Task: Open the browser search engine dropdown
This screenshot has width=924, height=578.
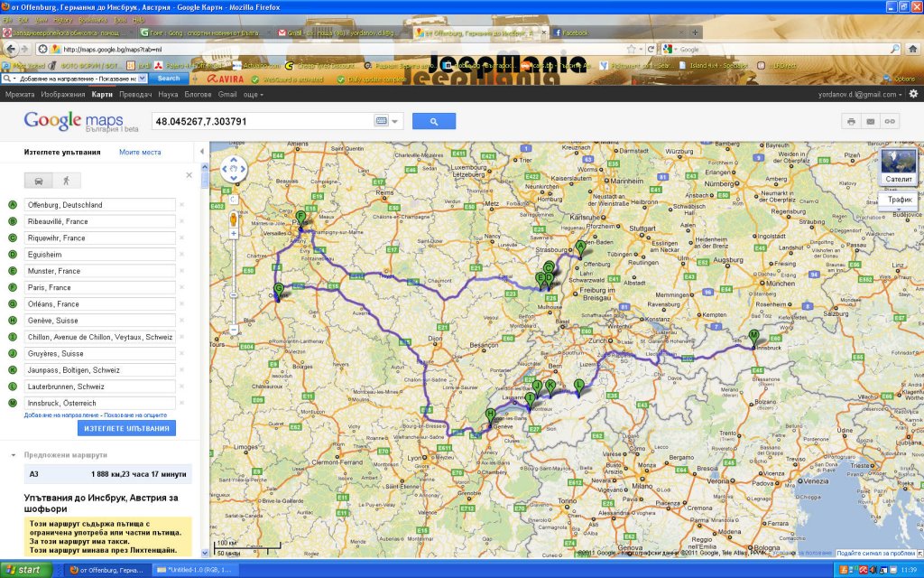Action: pos(670,50)
